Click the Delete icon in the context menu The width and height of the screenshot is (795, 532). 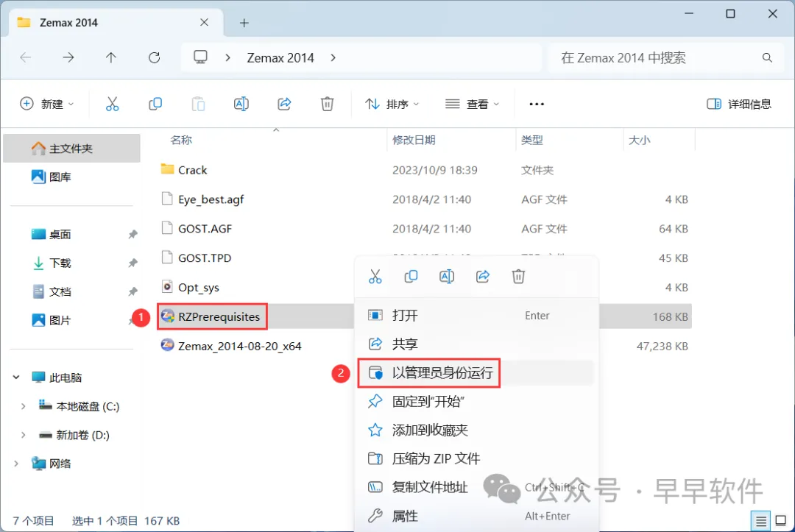pyautogui.click(x=518, y=277)
